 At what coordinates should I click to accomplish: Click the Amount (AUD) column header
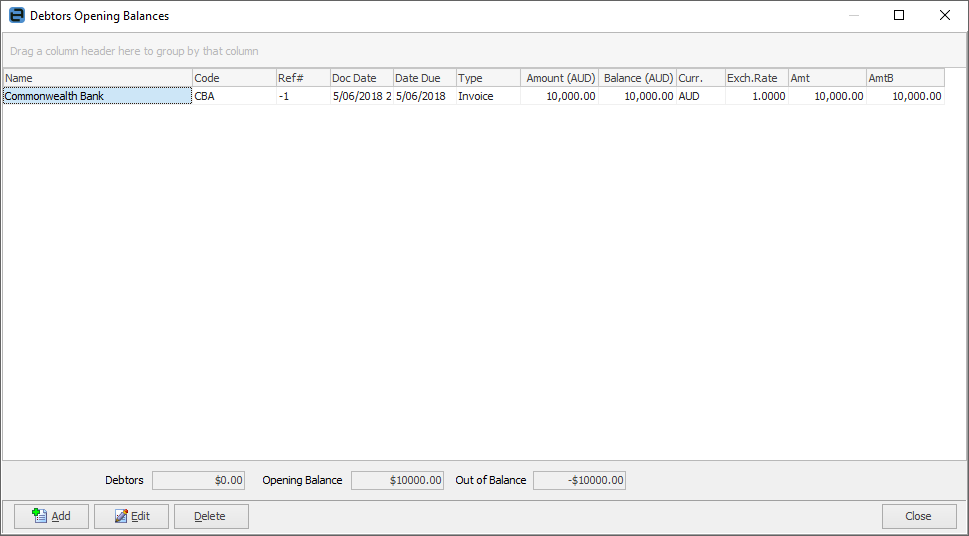(559, 78)
